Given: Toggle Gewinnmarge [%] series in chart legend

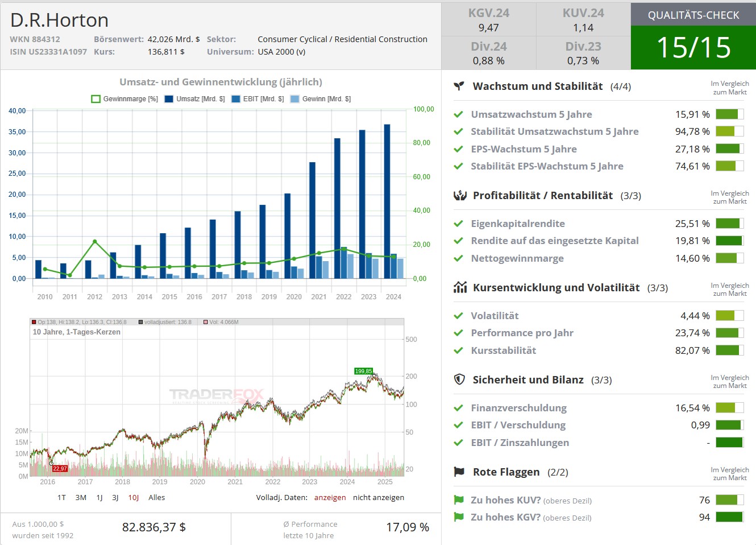Looking at the screenshot, I should [124, 99].
